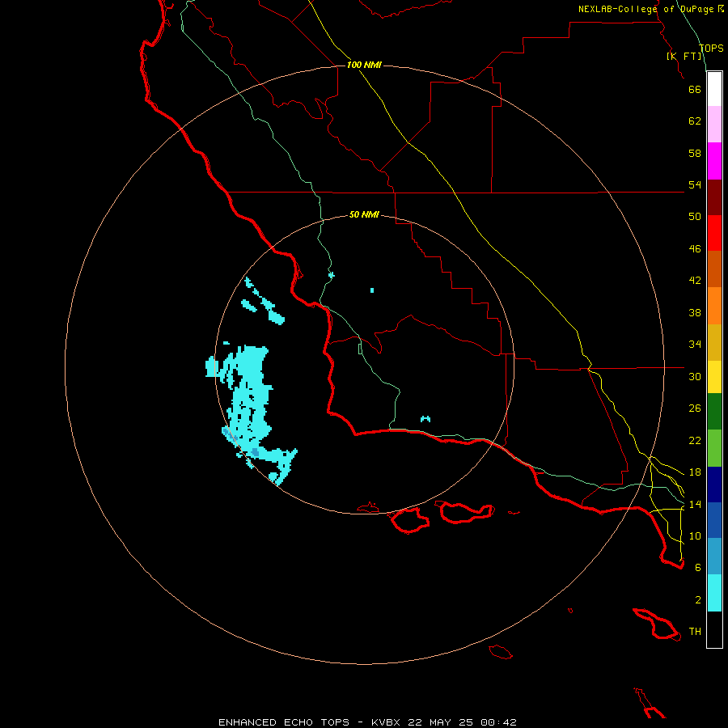Image resolution: width=728 pixels, height=728 pixels.
Task: Click the legend value '62'
Action: 695,121
